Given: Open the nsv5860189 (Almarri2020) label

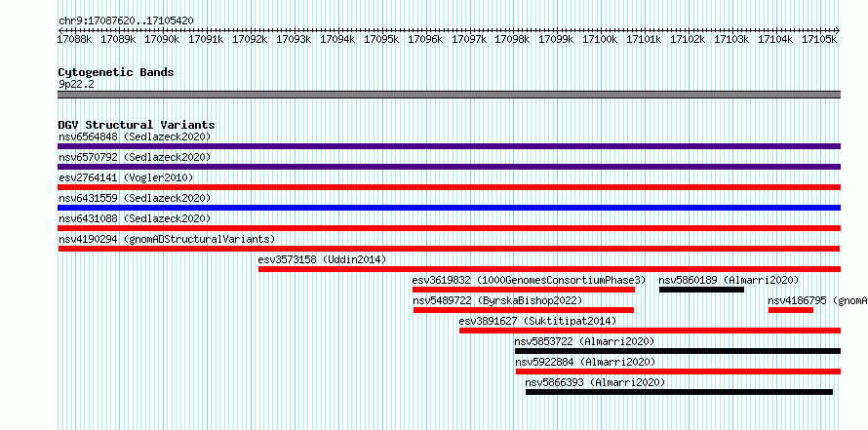Looking at the screenshot, I should [x=730, y=280].
